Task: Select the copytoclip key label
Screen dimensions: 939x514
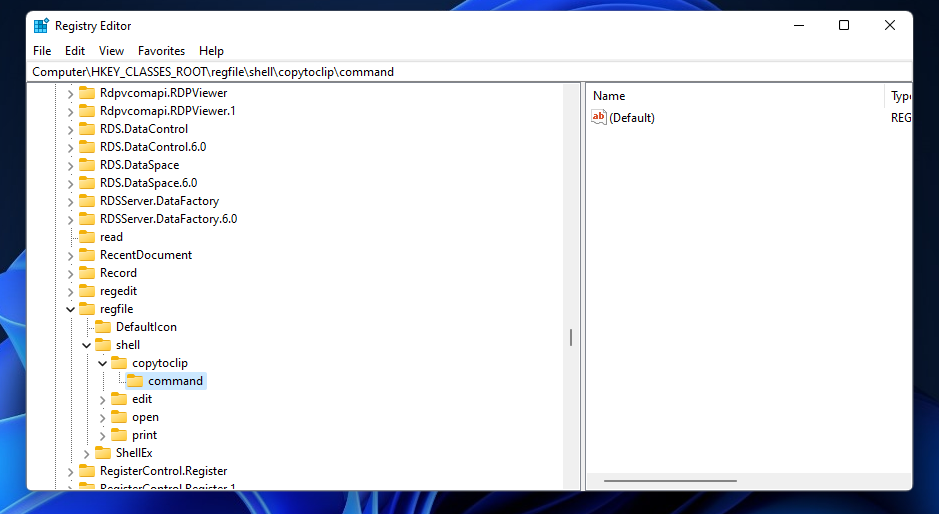Action: (x=160, y=363)
